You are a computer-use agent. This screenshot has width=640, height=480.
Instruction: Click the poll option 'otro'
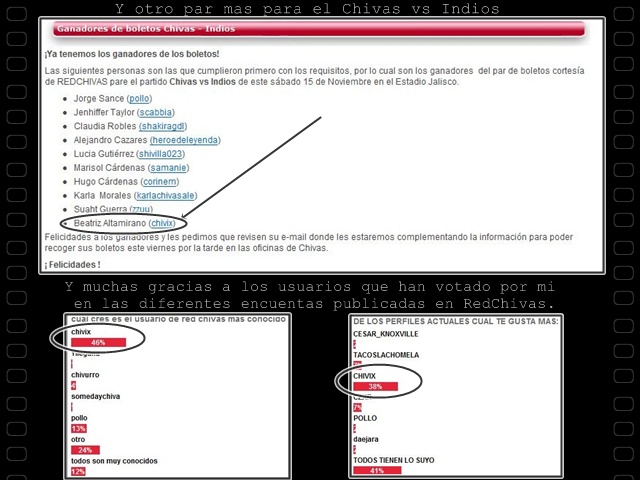[x=78, y=440]
